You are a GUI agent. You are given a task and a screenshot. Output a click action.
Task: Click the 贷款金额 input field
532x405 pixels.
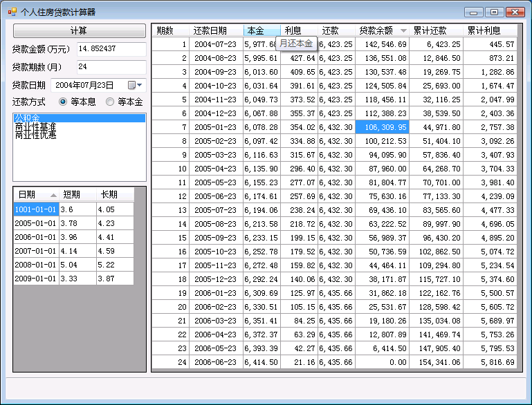(x=111, y=49)
